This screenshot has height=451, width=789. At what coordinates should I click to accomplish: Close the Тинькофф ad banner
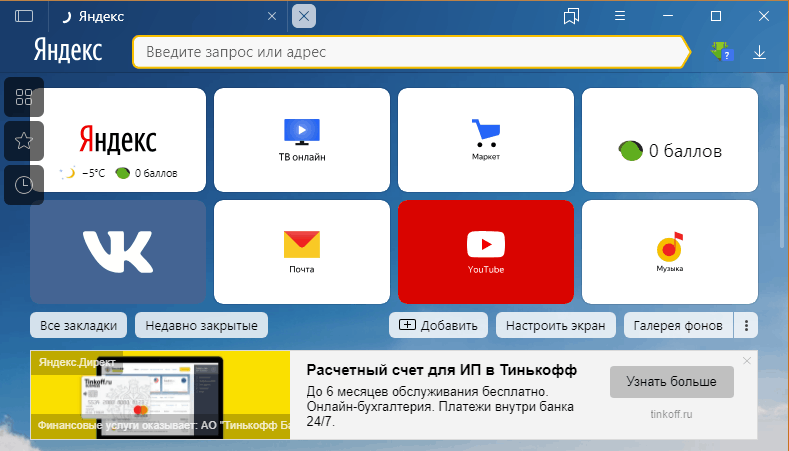pyautogui.click(x=747, y=360)
